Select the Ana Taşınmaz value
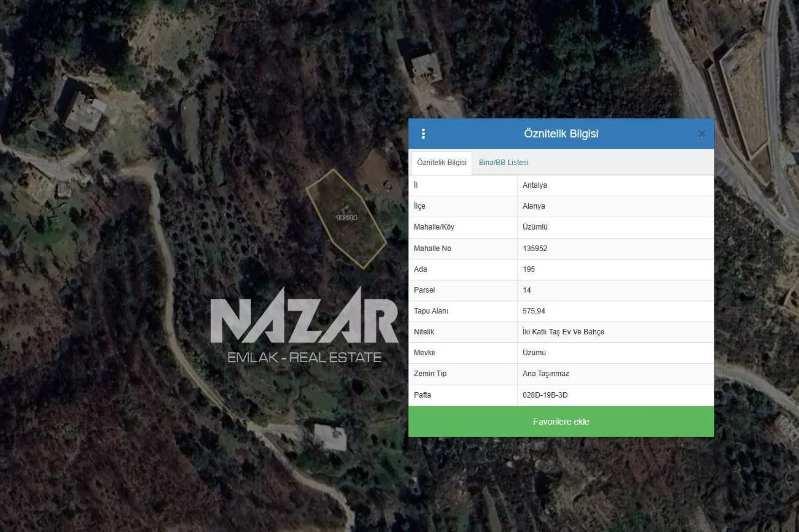The image size is (799, 532). pos(546,374)
